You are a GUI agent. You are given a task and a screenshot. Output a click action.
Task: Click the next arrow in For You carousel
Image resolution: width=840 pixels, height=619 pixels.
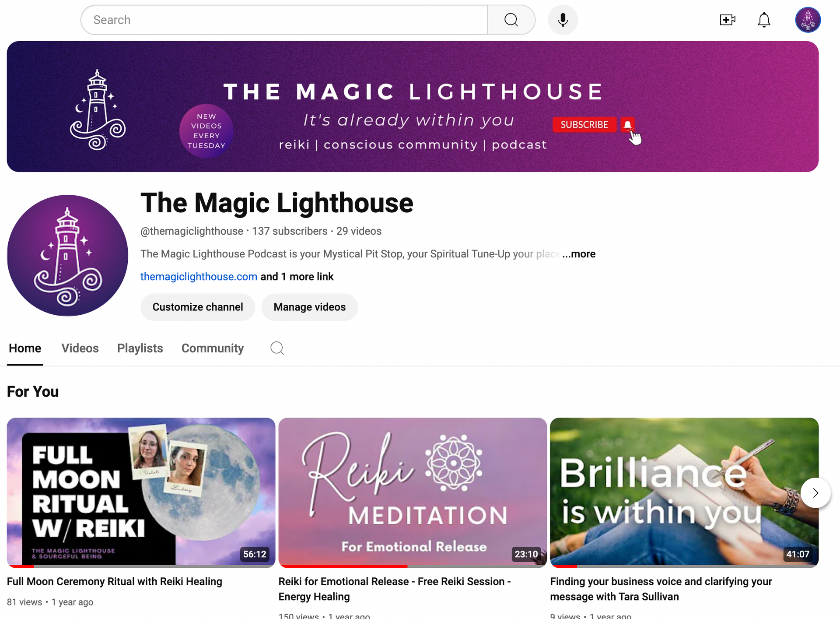pos(815,493)
